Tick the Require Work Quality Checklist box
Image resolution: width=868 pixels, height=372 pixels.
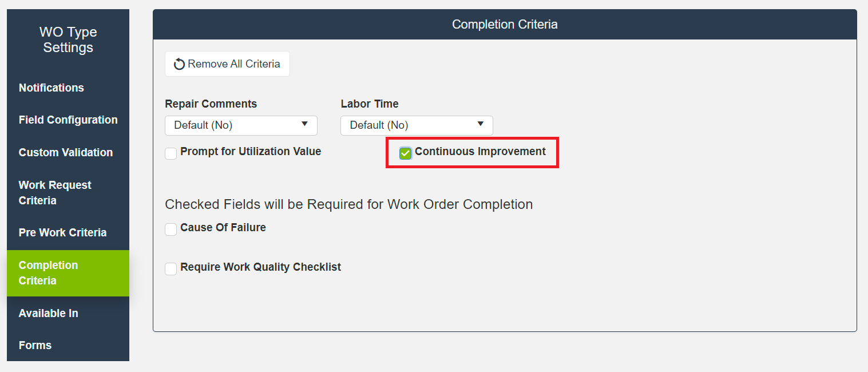click(x=171, y=269)
